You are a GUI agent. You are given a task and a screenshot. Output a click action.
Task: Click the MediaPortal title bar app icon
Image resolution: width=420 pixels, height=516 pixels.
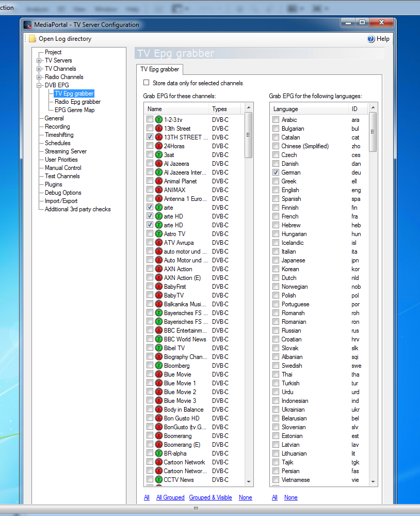point(28,25)
